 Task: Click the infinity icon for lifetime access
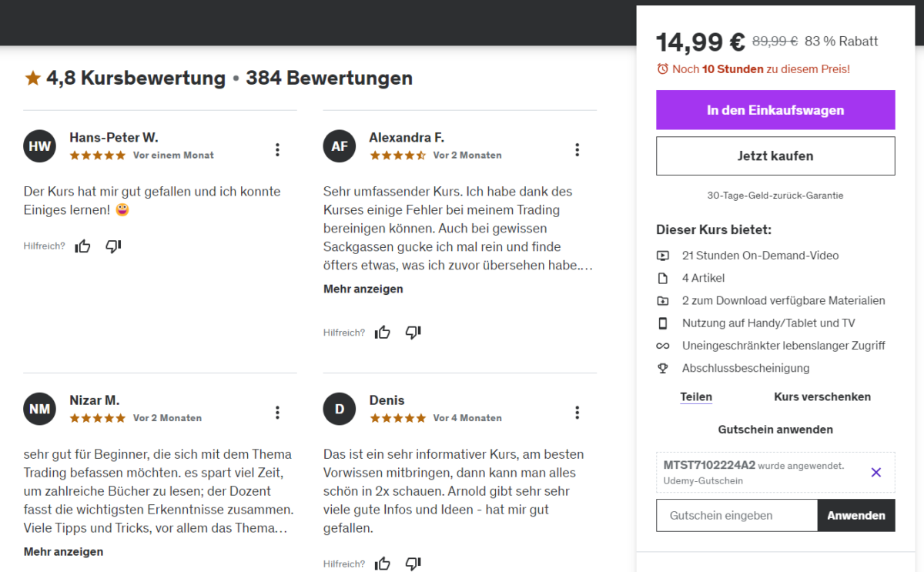[x=663, y=346]
